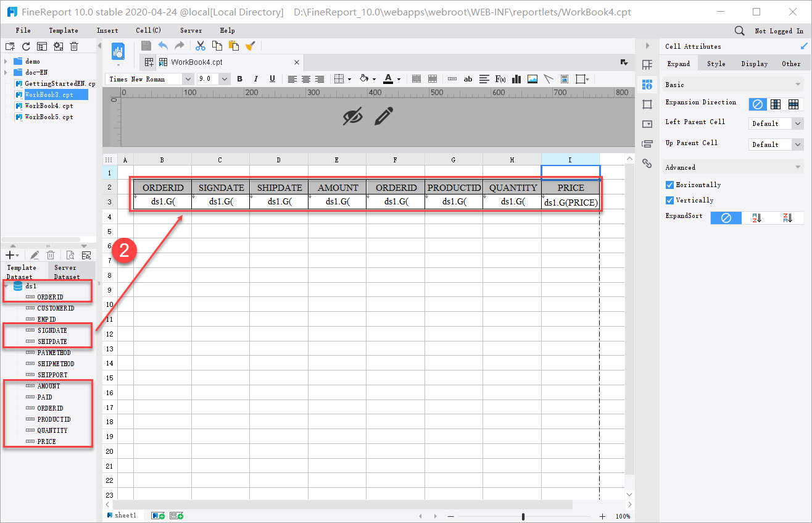Insert a chart into the cell
Viewport: 812px width, 523px height.
pos(516,79)
